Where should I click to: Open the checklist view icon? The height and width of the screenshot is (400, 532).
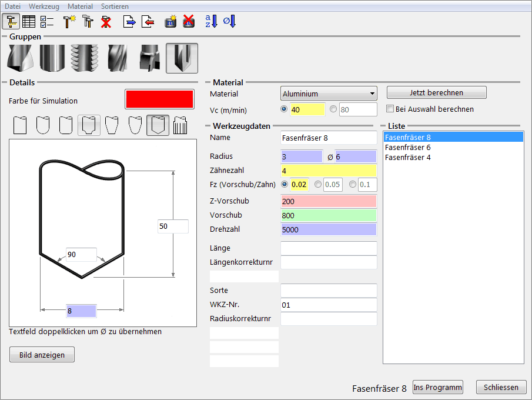point(47,21)
